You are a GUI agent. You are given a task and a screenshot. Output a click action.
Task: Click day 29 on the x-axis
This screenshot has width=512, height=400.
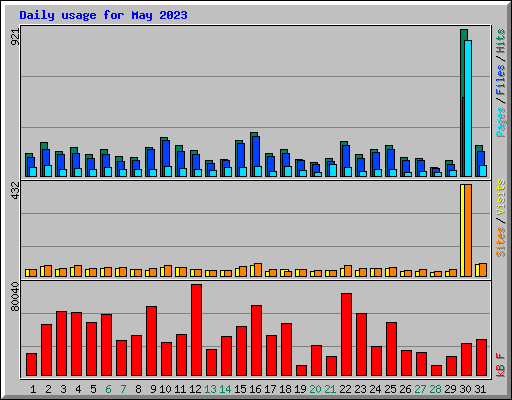[x=450, y=389]
